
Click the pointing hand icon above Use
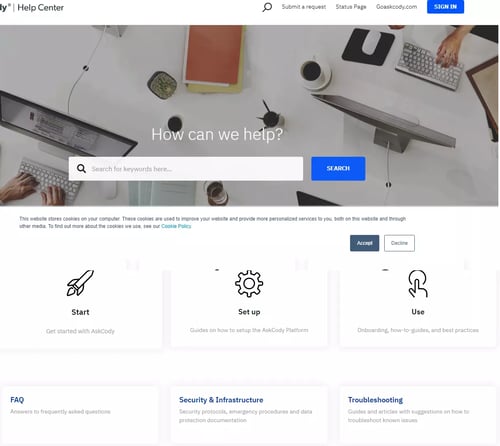(418, 284)
